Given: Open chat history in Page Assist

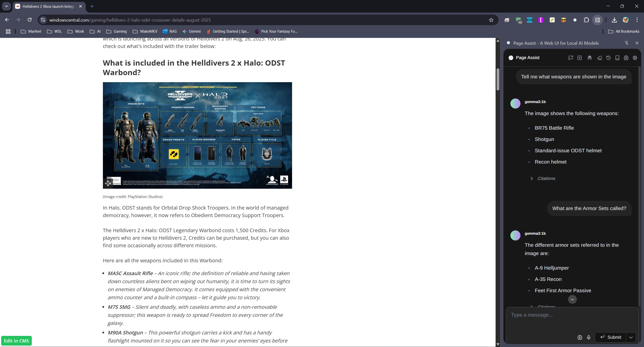Looking at the screenshot, I should [609, 58].
